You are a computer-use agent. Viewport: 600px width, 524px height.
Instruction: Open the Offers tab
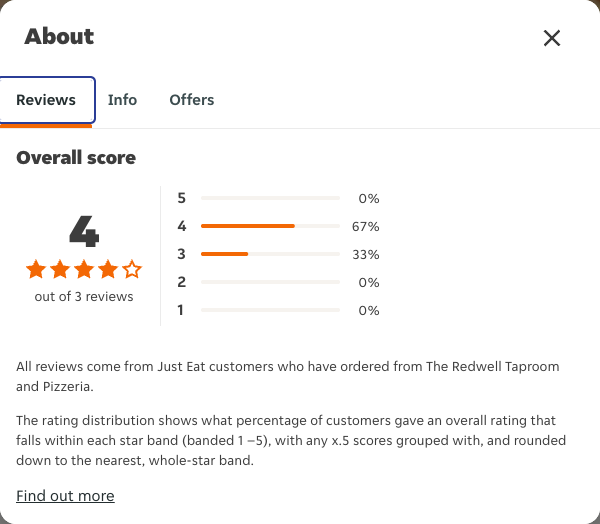[x=192, y=100]
